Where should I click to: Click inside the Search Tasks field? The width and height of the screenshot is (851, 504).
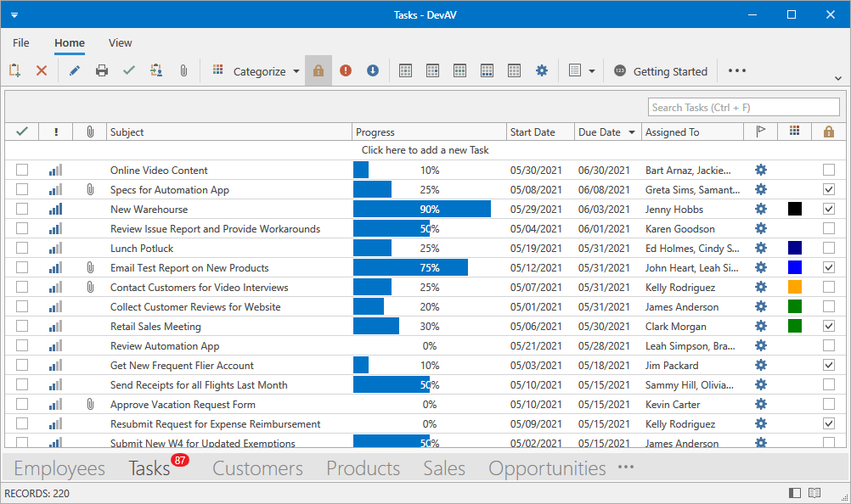point(743,107)
